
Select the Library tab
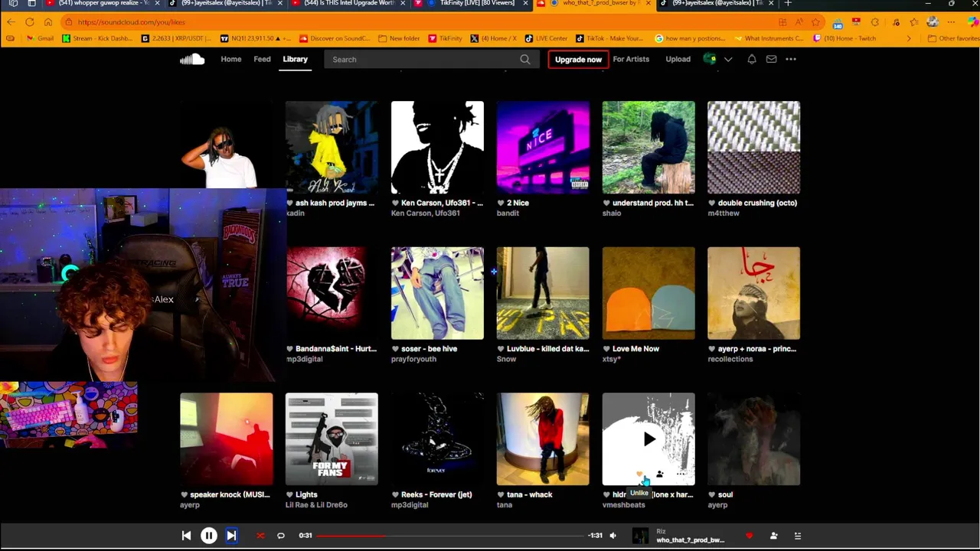[295, 59]
